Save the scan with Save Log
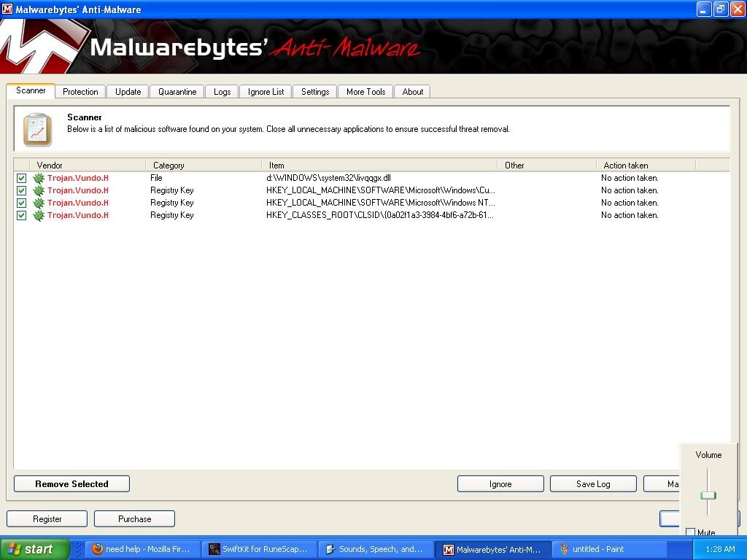The height and width of the screenshot is (560, 747). pyautogui.click(x=593, y=484)
